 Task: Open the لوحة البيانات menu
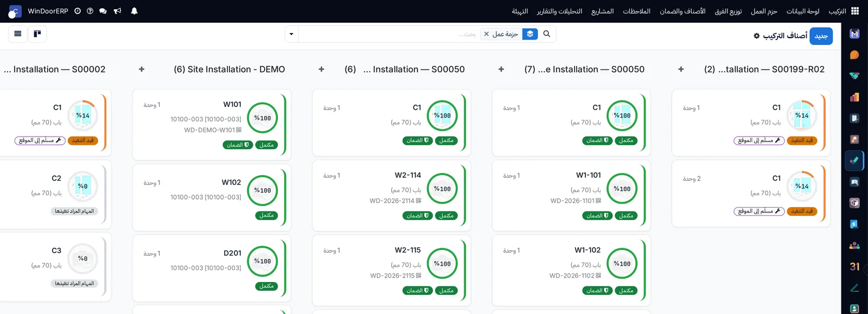coord(803,11)
